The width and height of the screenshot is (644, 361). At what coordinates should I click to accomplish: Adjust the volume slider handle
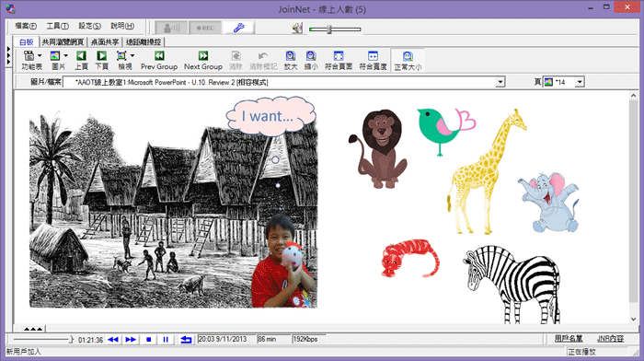pos(329,29)
